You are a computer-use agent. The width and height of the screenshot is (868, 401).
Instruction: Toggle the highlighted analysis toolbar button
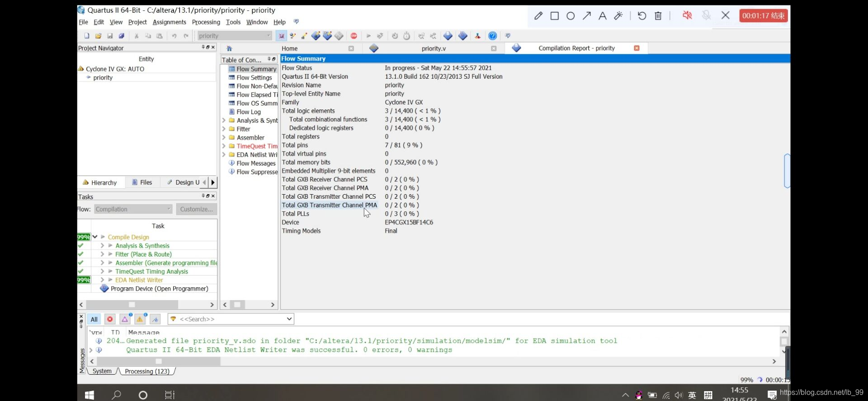point(281,36)
